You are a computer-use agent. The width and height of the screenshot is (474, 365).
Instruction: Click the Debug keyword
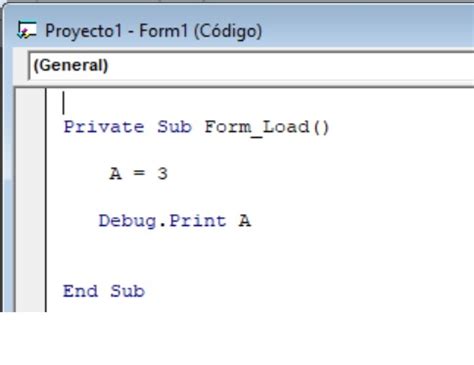(x=127, y=221)
